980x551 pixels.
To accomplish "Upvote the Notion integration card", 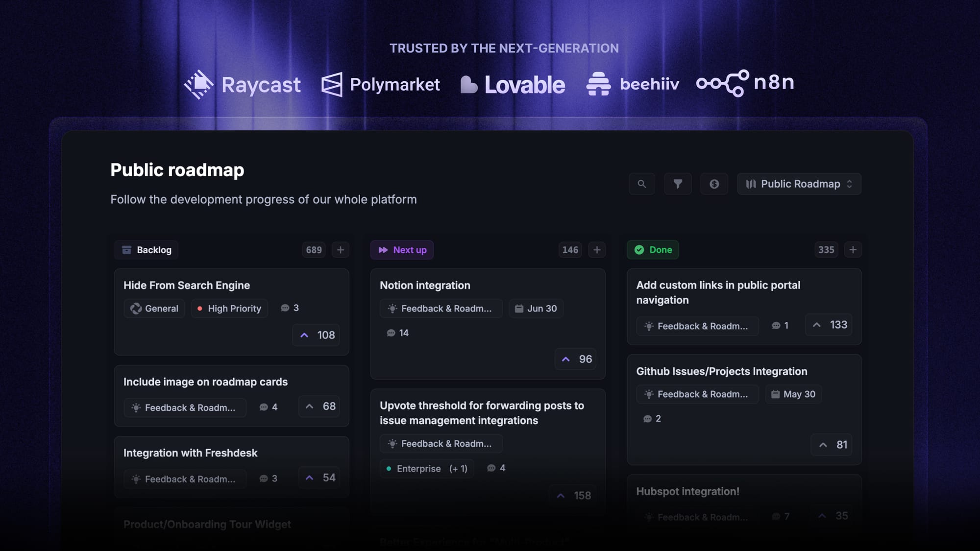I will [575, 359].
